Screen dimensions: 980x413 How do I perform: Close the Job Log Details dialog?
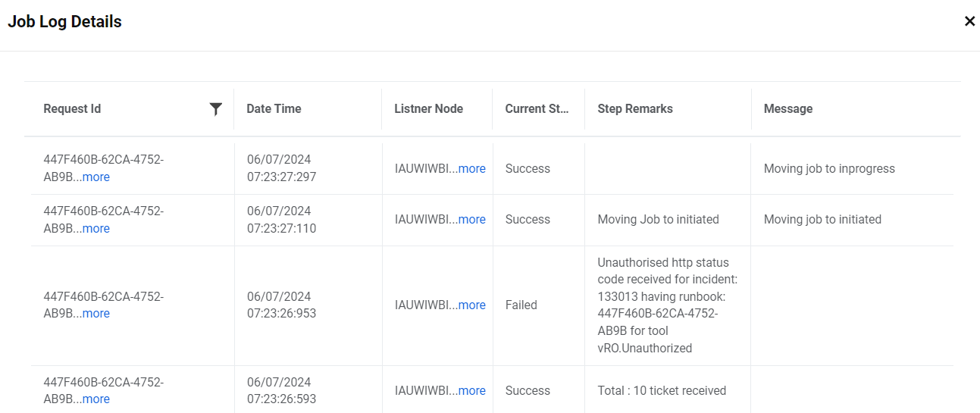pos(969,21)
